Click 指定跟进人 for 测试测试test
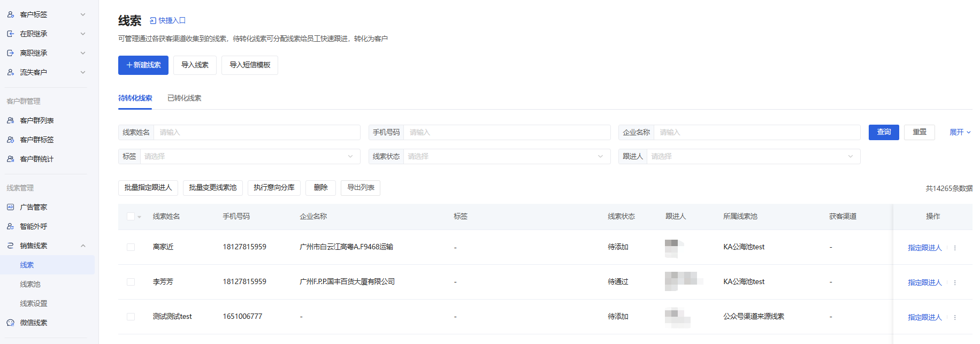Screen dimensions: 980x344 (924, 317)
